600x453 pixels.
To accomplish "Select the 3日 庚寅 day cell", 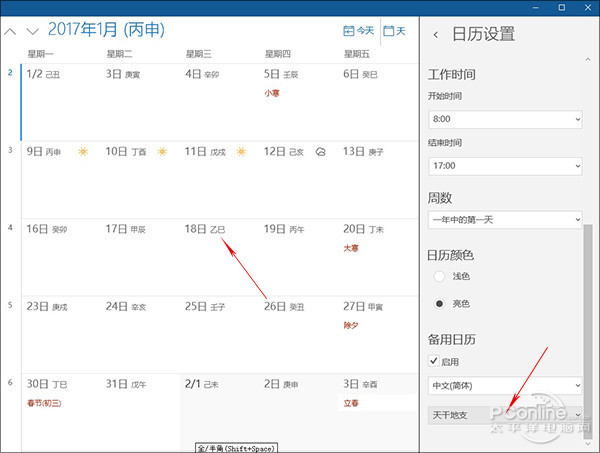I will coord(141,102).
